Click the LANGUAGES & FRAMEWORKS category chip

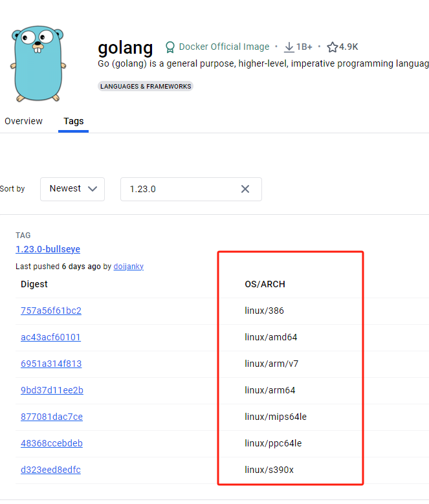pos(146,86)
